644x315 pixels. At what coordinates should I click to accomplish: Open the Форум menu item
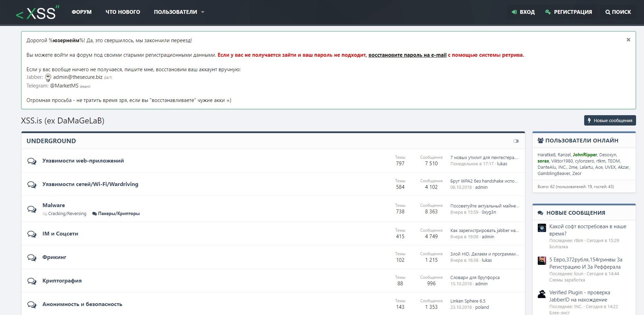pos(82,12)
